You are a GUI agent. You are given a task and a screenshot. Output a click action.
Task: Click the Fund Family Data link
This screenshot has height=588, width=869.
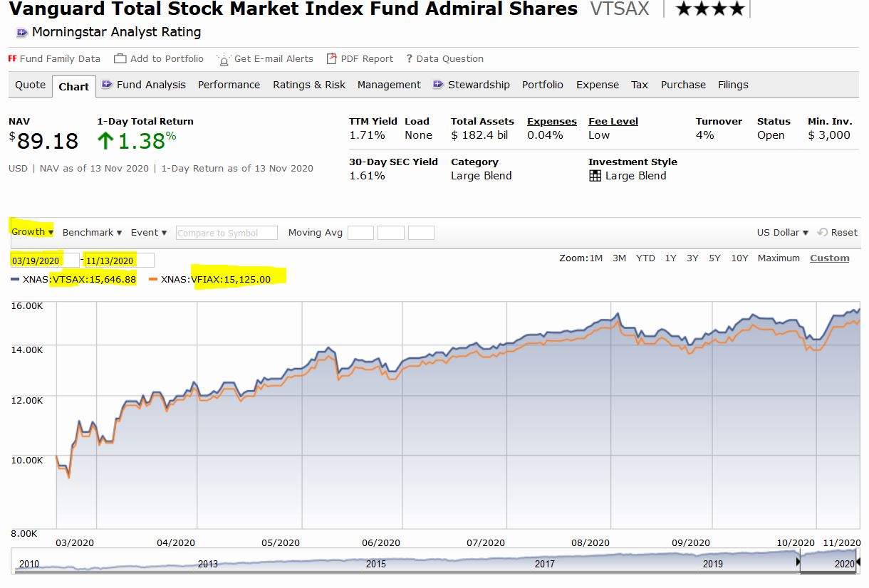tap(60, 58)
